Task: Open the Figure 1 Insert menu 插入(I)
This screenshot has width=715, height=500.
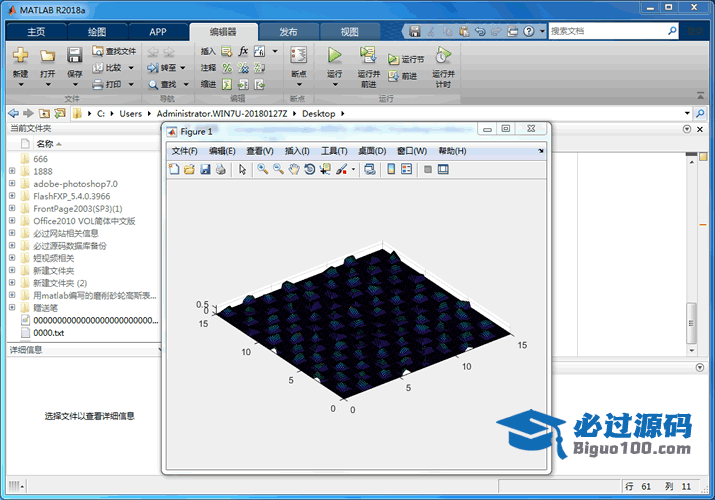Action: click(x=297, y=151)
